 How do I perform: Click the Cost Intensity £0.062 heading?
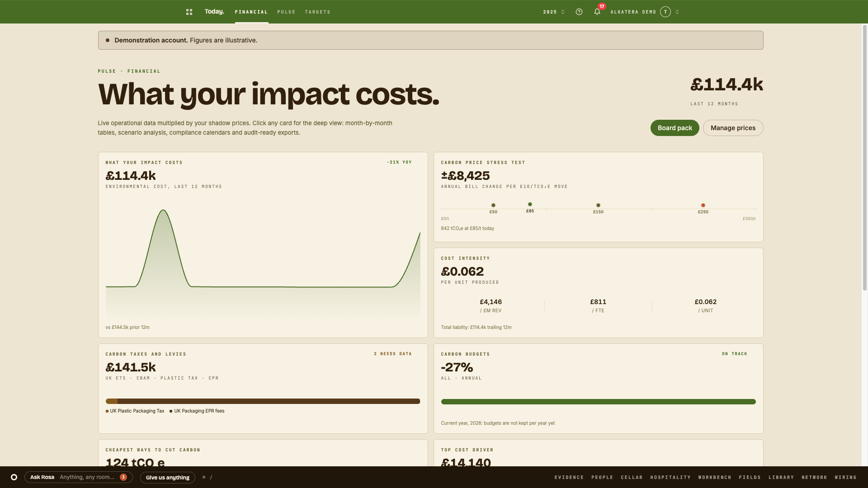462,272
